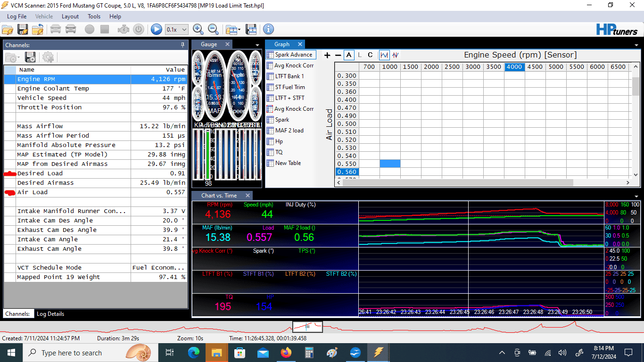
Task: Zoom in with the magnifier plus icon
Action: coord(198,29)
